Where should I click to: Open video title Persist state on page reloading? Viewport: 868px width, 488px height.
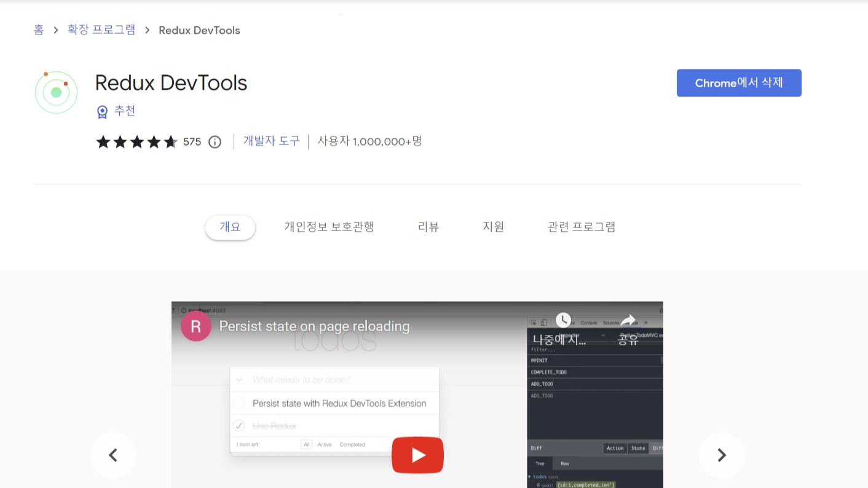coord(314,326)
